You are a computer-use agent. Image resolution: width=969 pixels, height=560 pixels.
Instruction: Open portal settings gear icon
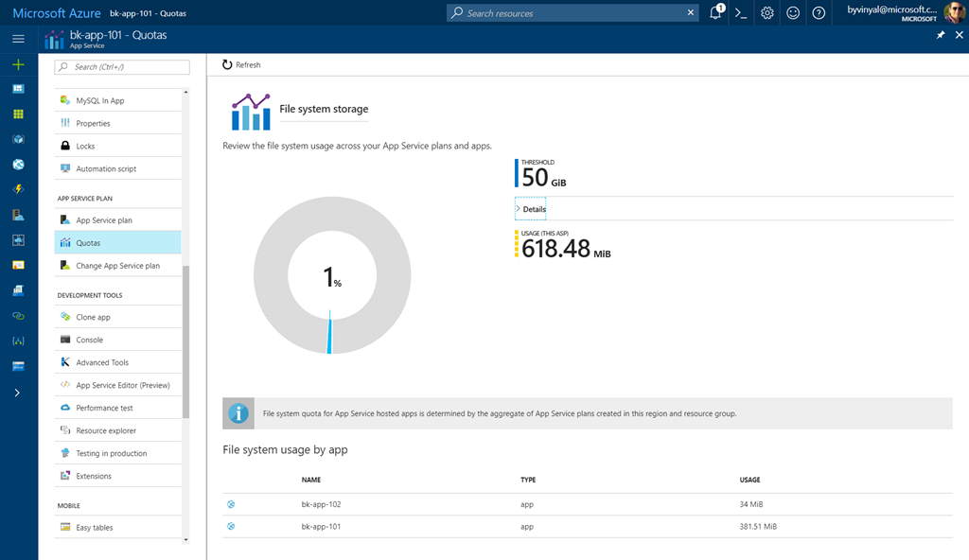coord(767,13)
